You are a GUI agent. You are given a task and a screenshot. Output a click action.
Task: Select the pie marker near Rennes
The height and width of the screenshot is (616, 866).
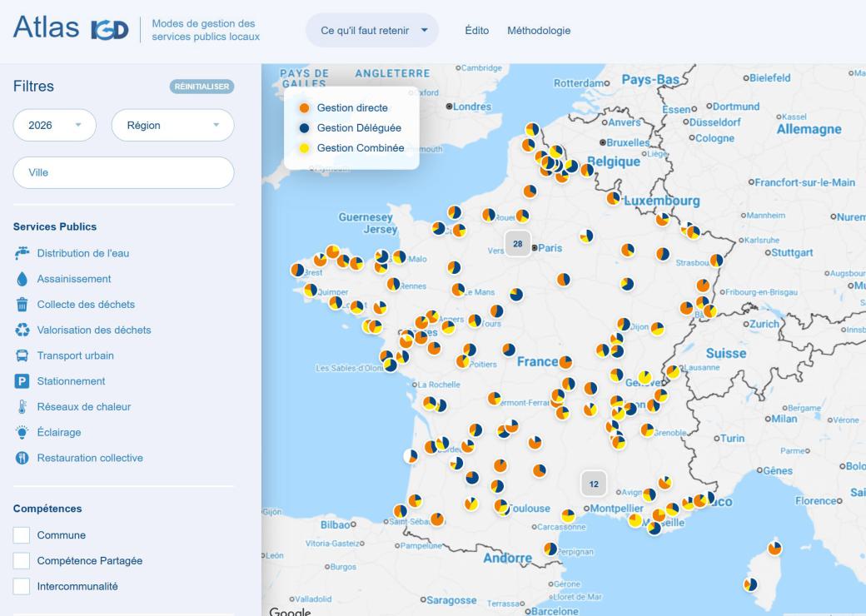393,284
